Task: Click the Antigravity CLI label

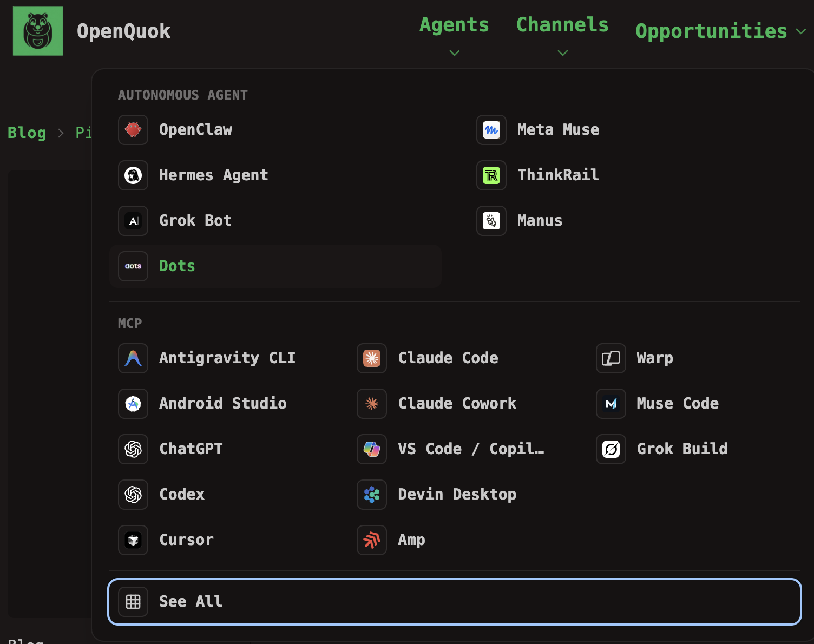Action: [227, 358]
